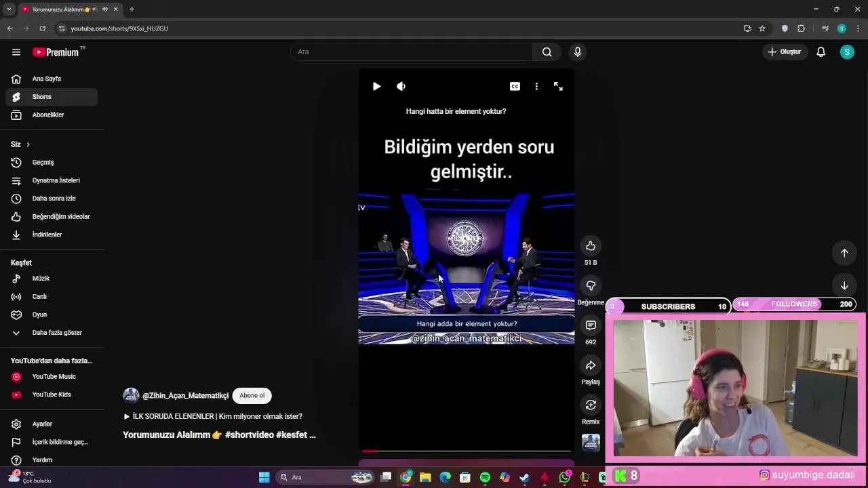Reload the page
The width and height of the screenshot is (868, 488).
pyautogui.click(x=42, y=28)
